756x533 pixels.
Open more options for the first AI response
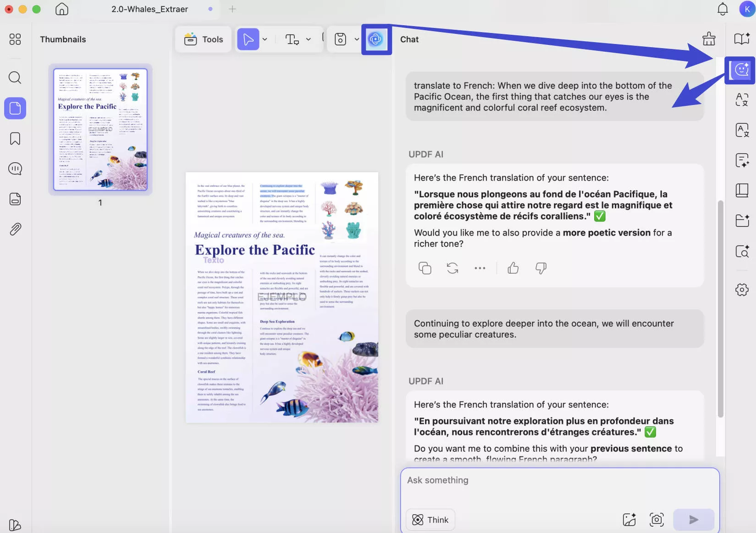click(480, 268)
